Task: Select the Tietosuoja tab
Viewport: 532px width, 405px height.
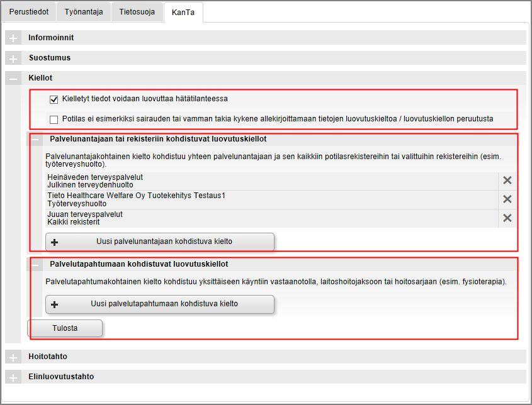Action: tap(137, 12)
